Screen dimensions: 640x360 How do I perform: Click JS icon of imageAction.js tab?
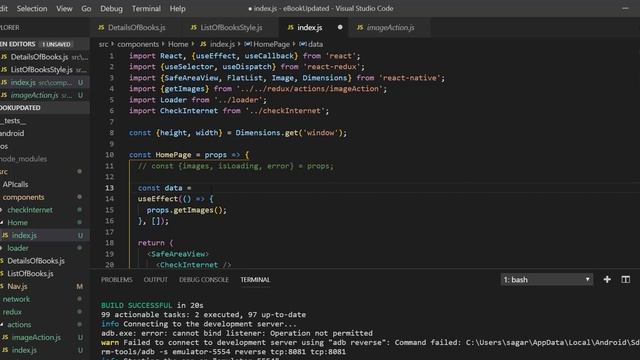click(360, 27)
